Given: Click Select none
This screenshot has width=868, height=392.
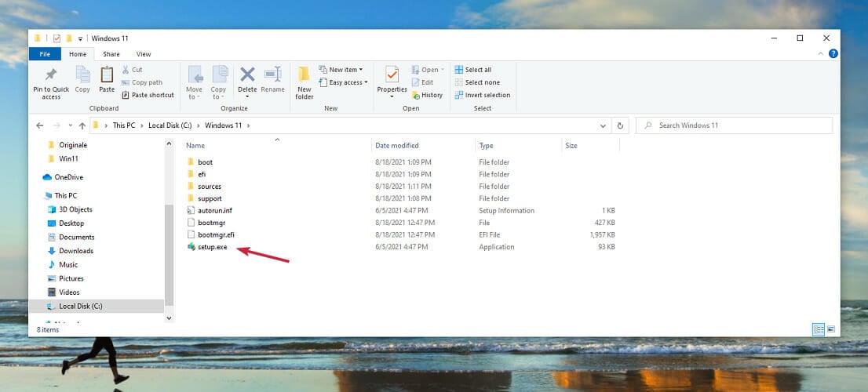Looking at the screenshot, I should tap(477, 82).
